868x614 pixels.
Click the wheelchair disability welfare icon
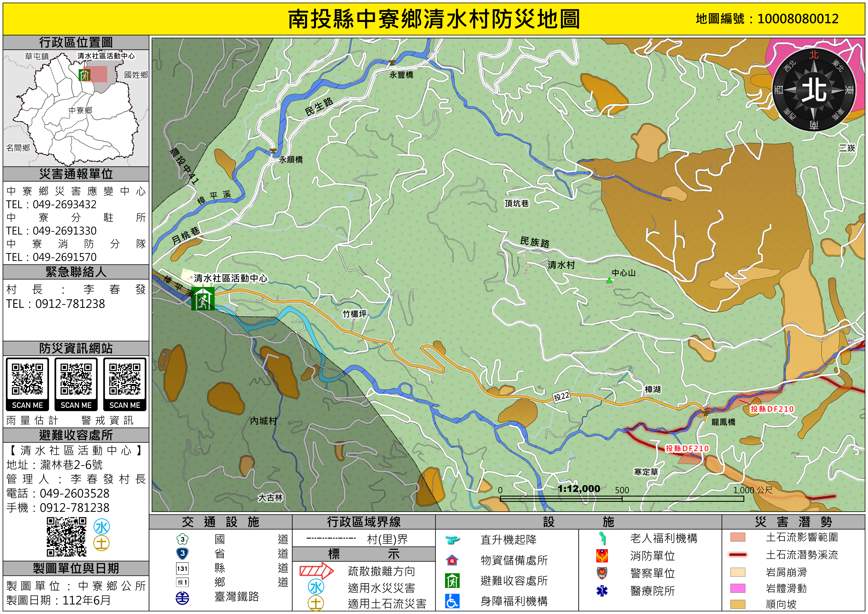(452, 601)
